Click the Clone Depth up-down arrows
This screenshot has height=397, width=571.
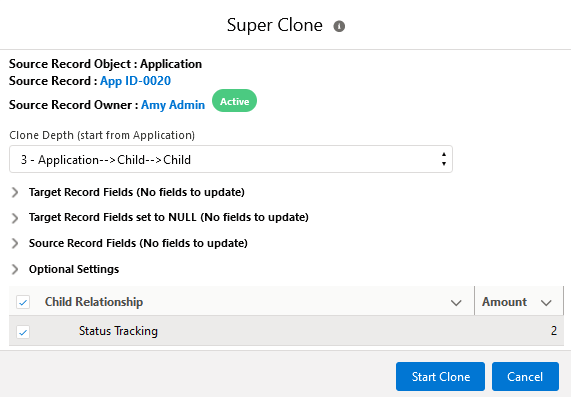444,159
